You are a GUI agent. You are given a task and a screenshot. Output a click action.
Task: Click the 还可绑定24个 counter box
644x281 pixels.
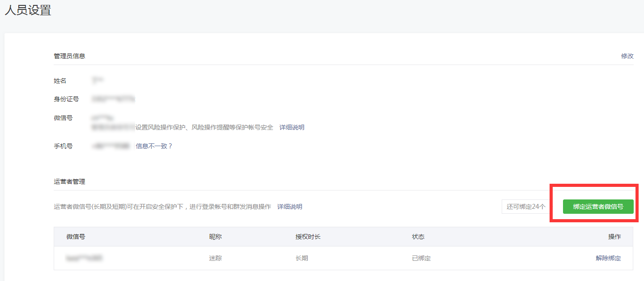click(x=526, y=207)
